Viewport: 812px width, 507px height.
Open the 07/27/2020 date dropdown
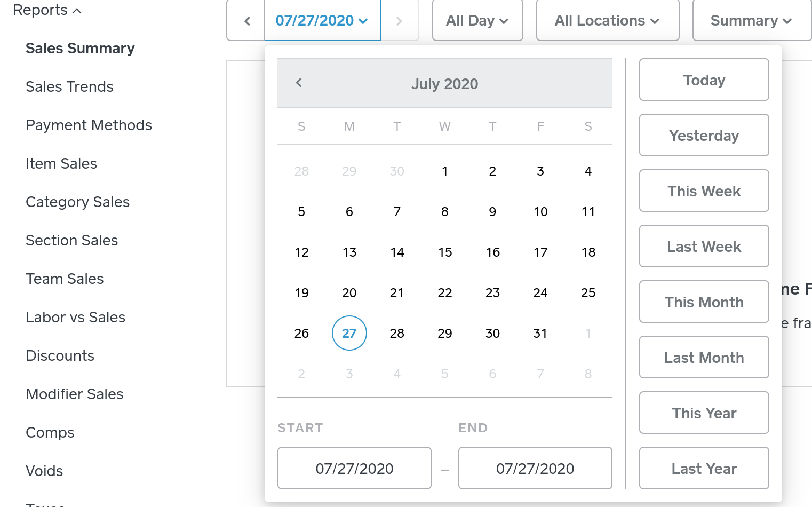[x=322, y=21]
